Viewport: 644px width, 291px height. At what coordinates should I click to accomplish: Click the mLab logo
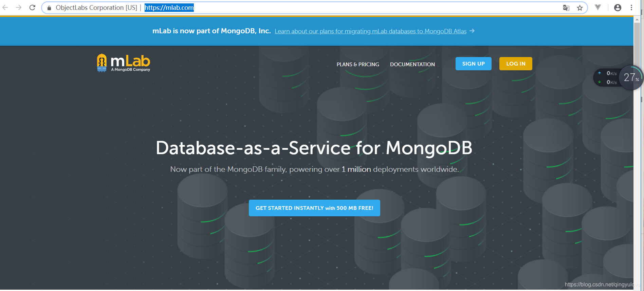(124, 63)
